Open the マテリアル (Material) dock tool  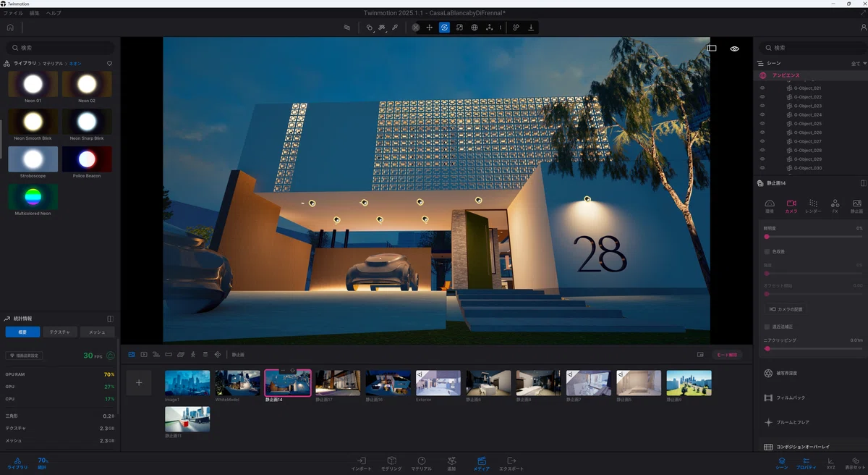point(422,463)
